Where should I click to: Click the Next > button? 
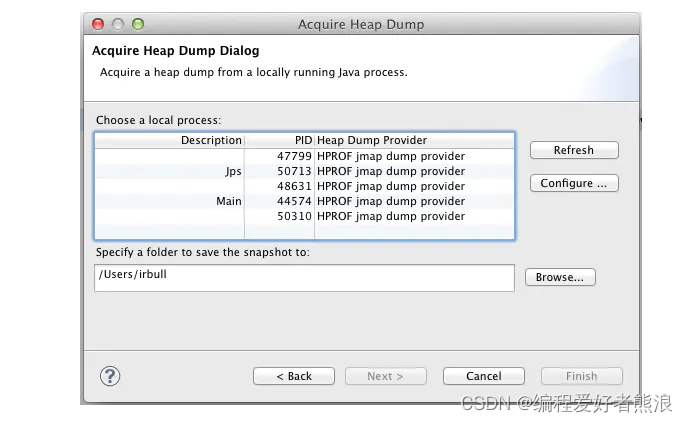coord(385,376)
